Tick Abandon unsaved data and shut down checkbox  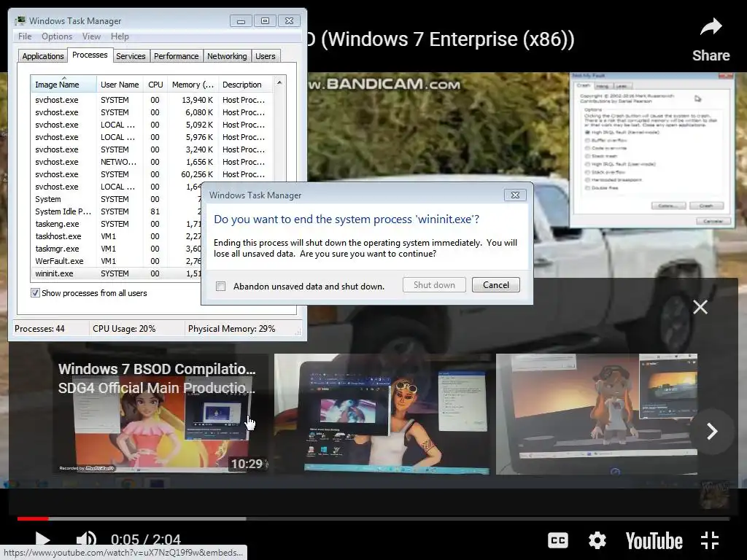[x=220, y=286]
